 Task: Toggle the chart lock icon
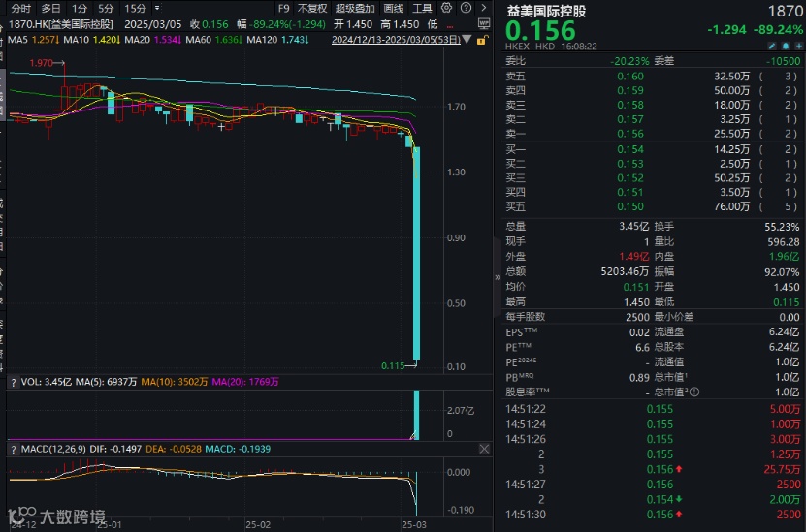pos(482,40)
